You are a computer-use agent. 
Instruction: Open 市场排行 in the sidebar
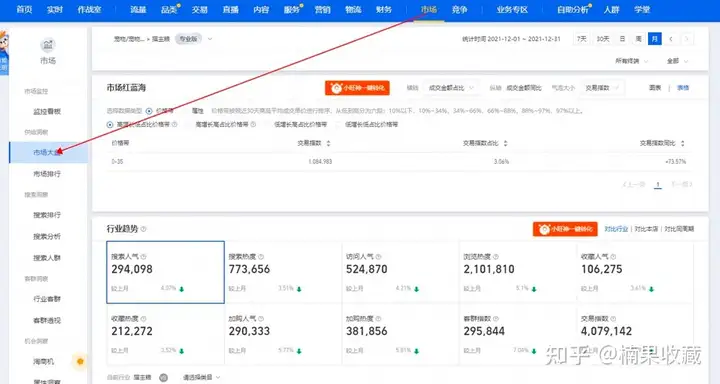47,174
